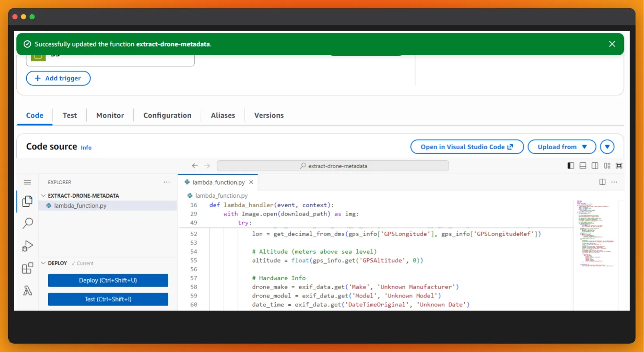Open the Aliases tab

point(223,115)
